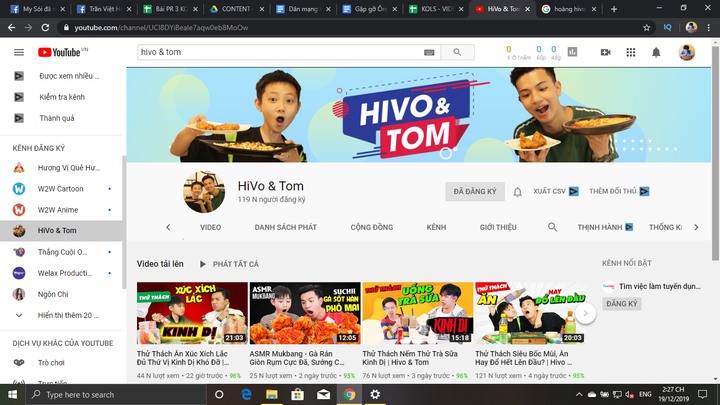Open Ngôn Chi subscription
Image resolution: width=720 pixels, height=405 pixels.
click(x=62, y=294)
